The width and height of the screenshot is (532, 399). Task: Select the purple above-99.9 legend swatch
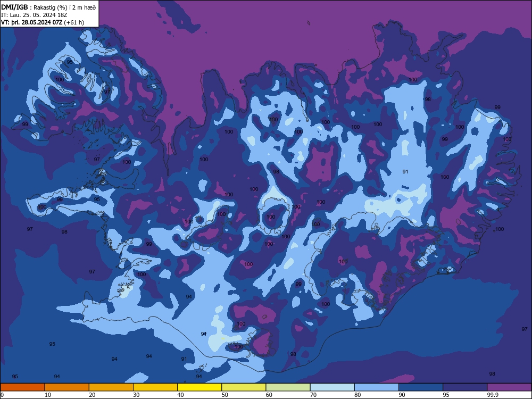click(x=510, y=387)
